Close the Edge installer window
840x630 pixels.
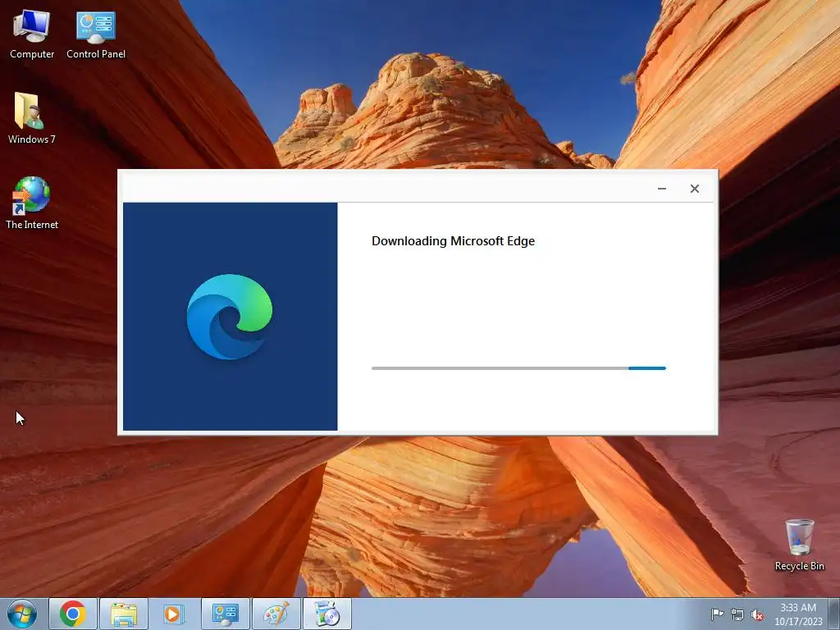click(694, 189)
